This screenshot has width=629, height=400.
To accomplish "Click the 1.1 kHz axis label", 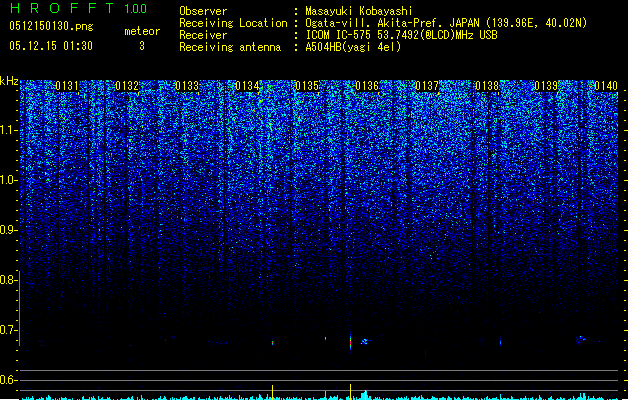I will click(x=8, y=130).
